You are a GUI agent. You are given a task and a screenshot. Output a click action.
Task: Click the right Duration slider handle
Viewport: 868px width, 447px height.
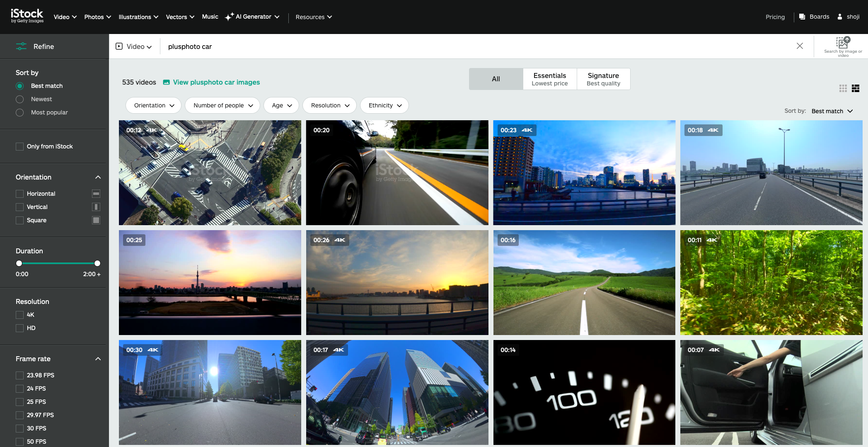coord(97,263)
